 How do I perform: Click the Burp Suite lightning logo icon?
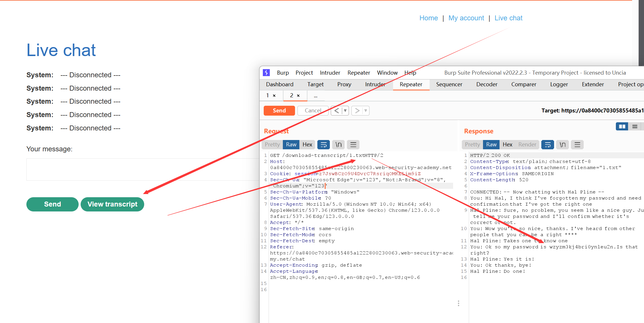tap(266, 73)
